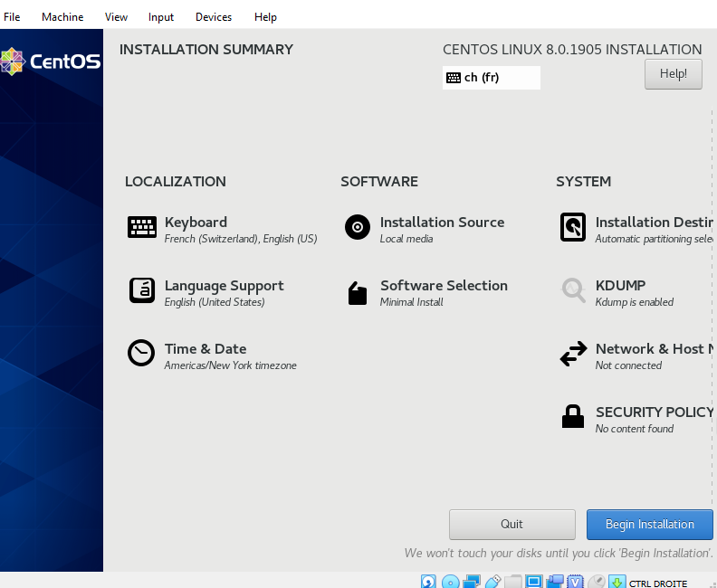Open the Keyboard layout settings icon
This screenshot has width=717, height=588.
pyautogui.click(x=142, y=228)
